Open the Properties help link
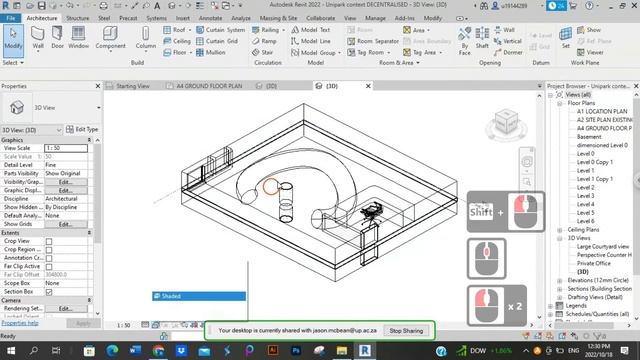Screen dimensions: 640x360 coord(20,323)
